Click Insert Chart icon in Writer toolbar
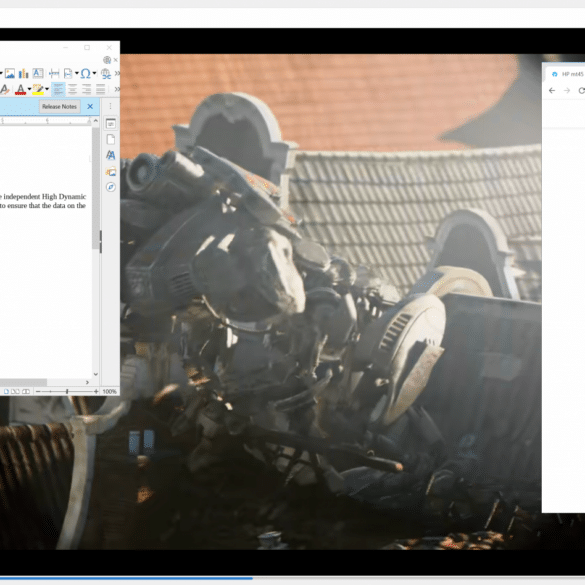 tap(24, 73)
